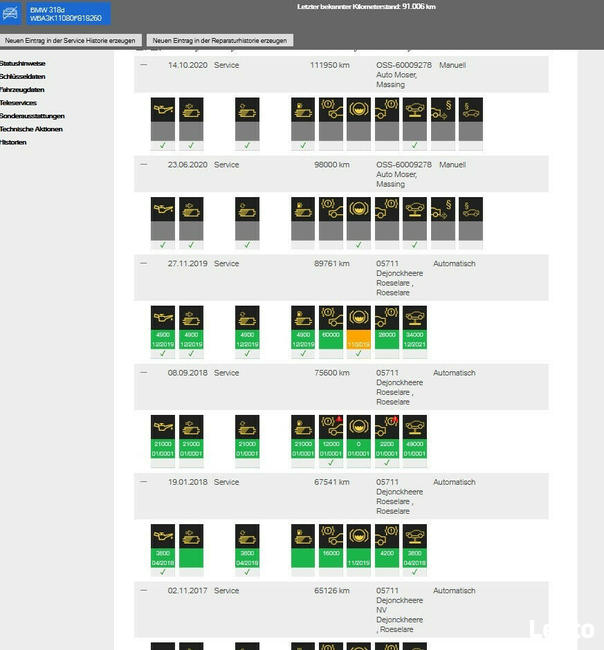Collapse the 27.11.2019 service entry

click(143, 264)
